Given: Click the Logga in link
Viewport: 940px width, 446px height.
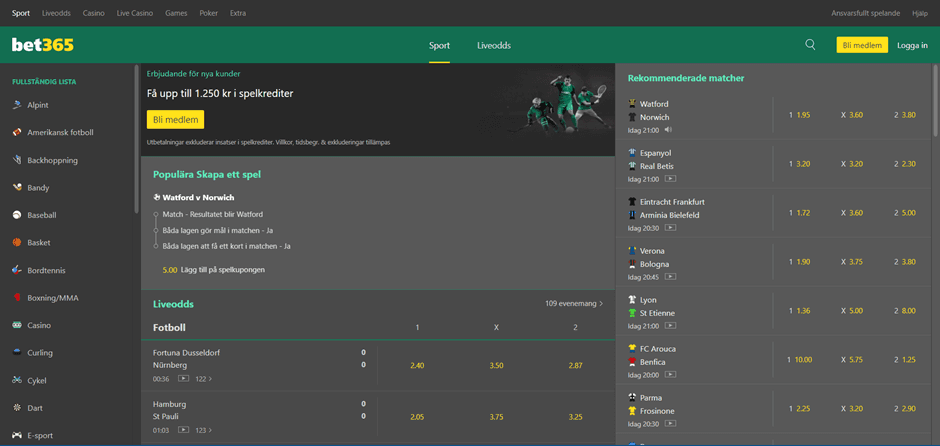Looking at the screenshot, I should (x=912, y=45).
